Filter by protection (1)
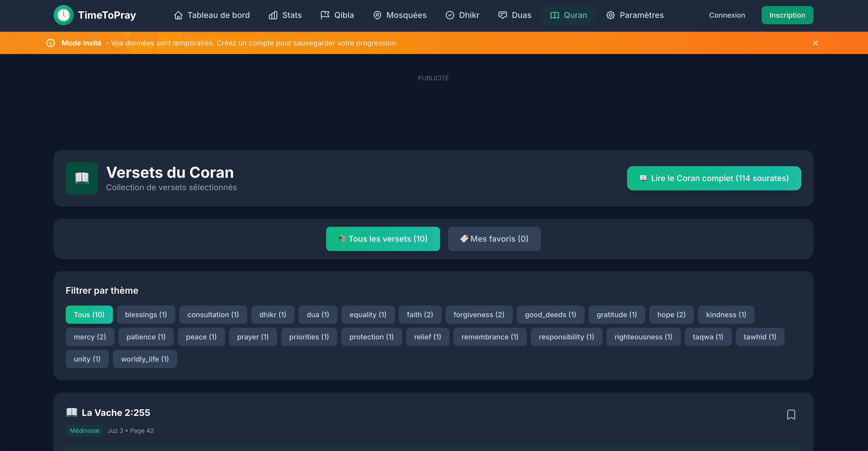The width and height of the screenshot is (868, 451). point(371,337)
